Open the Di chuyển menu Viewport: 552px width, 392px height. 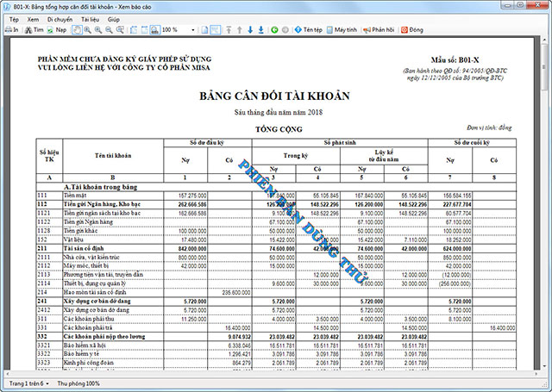click(x=60, y=17)
